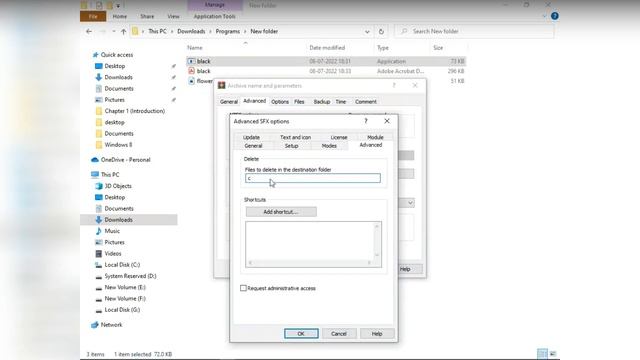The image size is (640, 360).
Task: Click Explorer up arrow
Action: (x=123, y=31)
